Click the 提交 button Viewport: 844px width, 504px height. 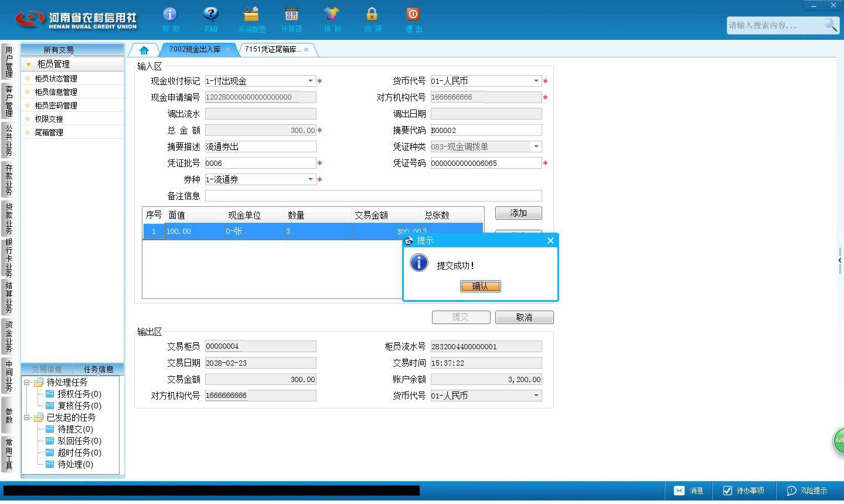(461, 317)
